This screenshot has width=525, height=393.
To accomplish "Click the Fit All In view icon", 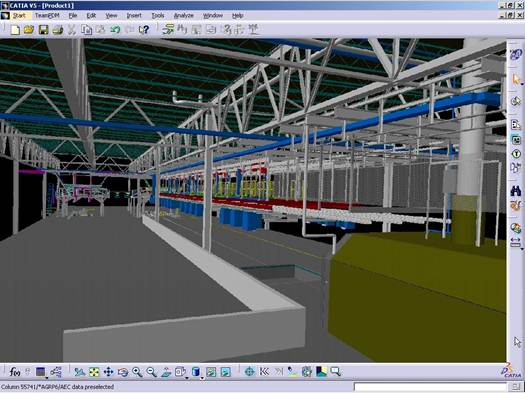I will coord(94,372).
